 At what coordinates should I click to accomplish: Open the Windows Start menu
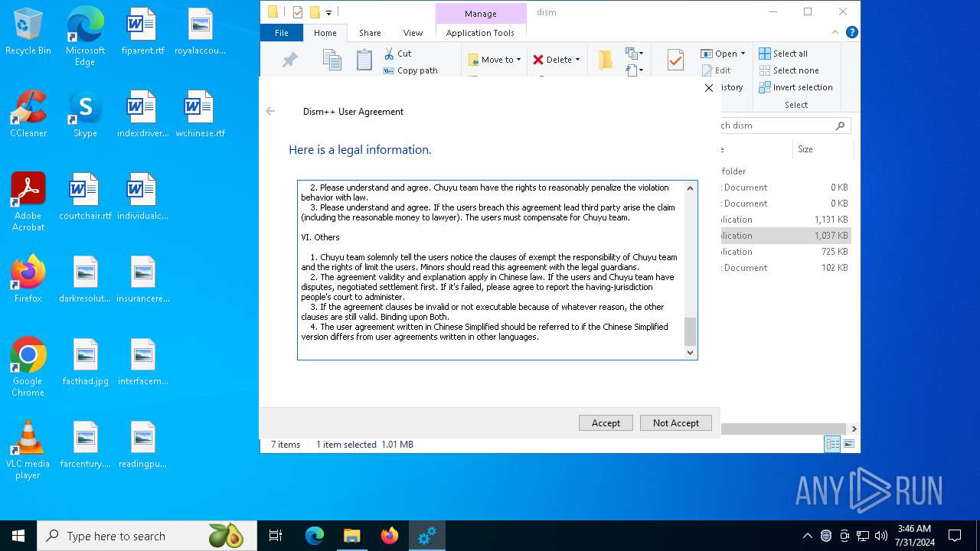pyautogui.click(x=18, y=536)
